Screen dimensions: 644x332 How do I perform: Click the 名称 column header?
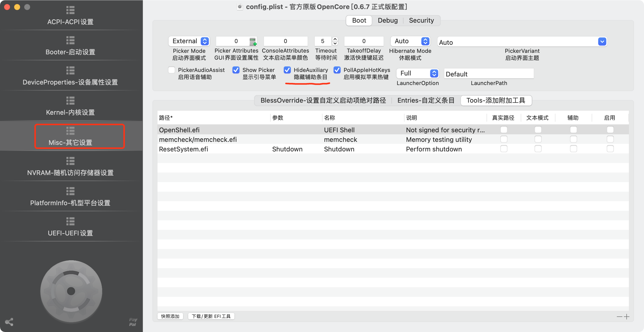pyautogui.click(x=363, y=118)
